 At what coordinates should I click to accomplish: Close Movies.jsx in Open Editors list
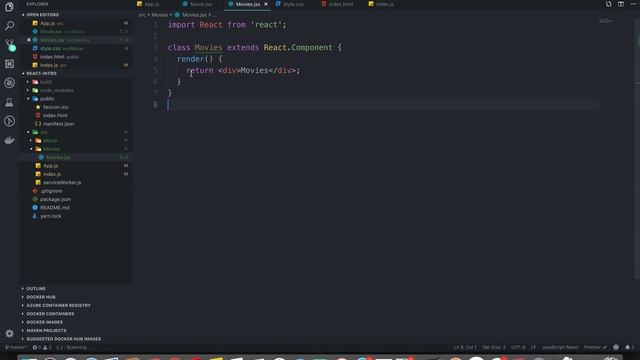(x=29, y=40)
